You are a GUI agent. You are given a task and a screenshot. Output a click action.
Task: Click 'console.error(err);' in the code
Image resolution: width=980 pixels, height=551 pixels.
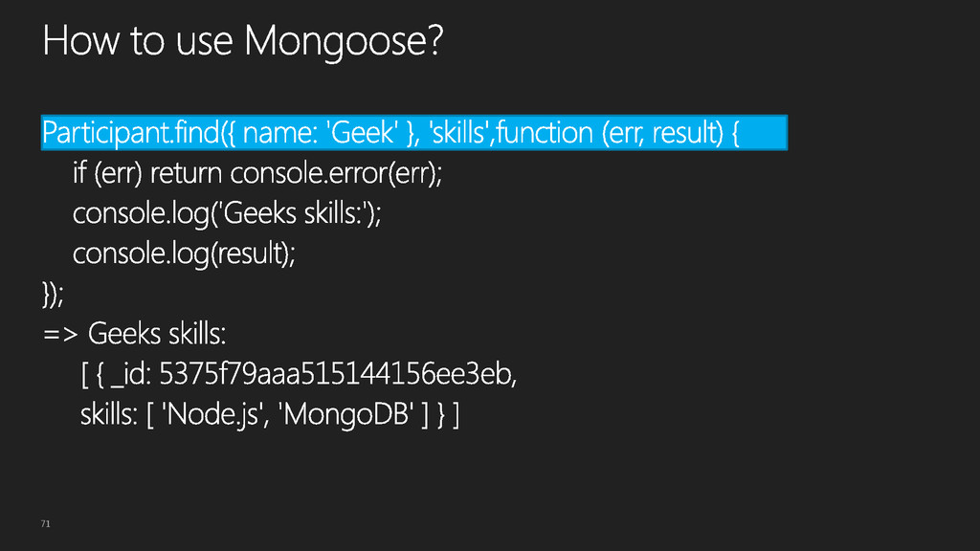(336, 173)
